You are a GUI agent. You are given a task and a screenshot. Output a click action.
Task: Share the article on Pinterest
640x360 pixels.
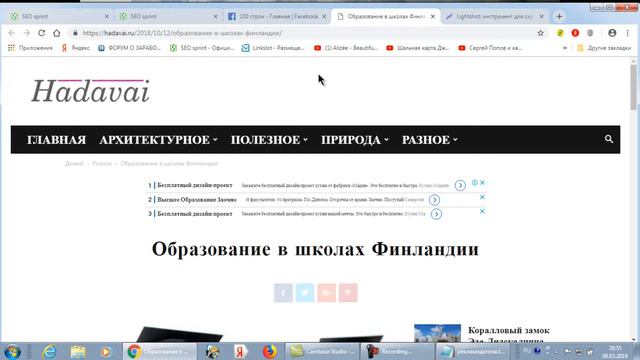(348, 293)
